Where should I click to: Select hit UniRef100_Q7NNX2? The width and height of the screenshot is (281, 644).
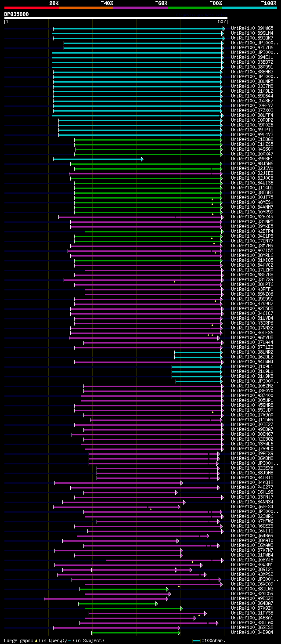(x=252, y=328)
